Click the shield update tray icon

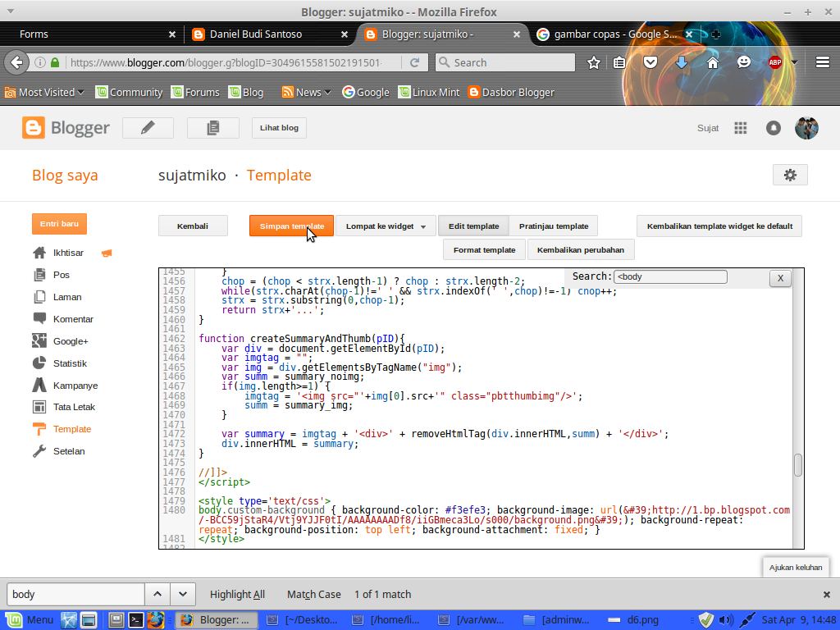pyautogui.click(x=706, y=620)
